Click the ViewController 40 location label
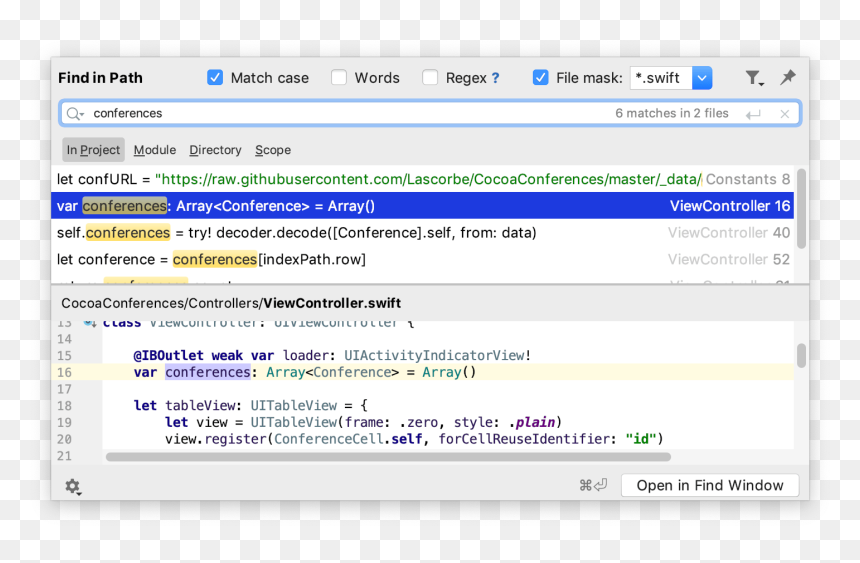This screenshot has width=860, height=563. click(729, 233)
